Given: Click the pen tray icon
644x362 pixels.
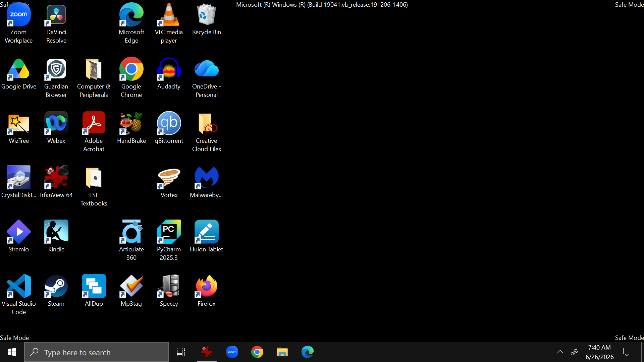Looking at the screenshot, I should tap(574, 352).
